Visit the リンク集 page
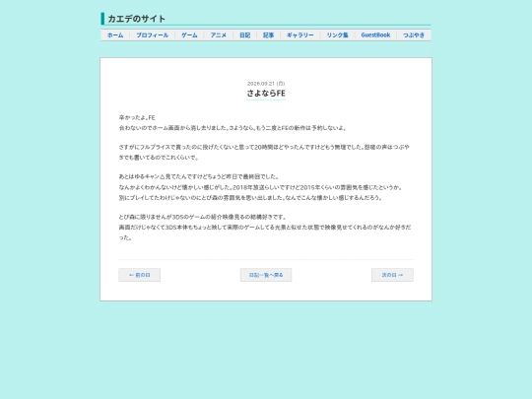This screenshot has width=532, height=399. [337, 35]
